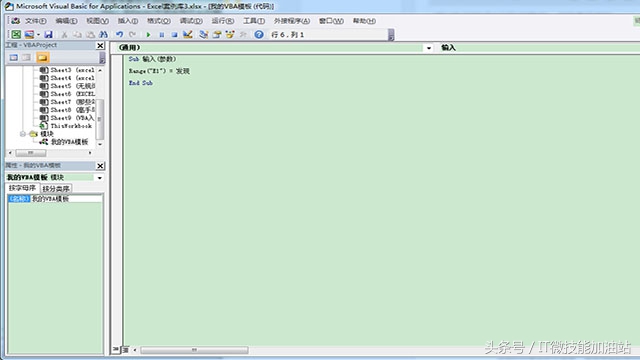Click the Save floppy disk icon

(x=48, y=35)
